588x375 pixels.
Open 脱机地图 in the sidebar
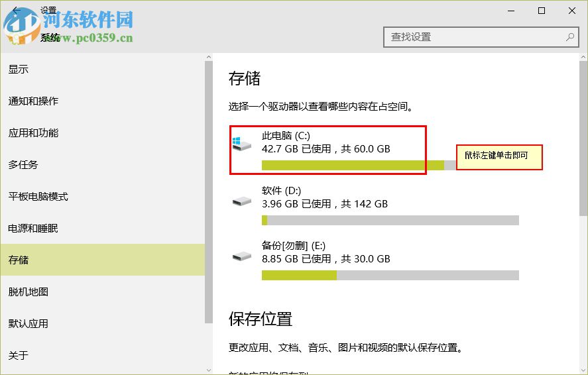point(103,292)
